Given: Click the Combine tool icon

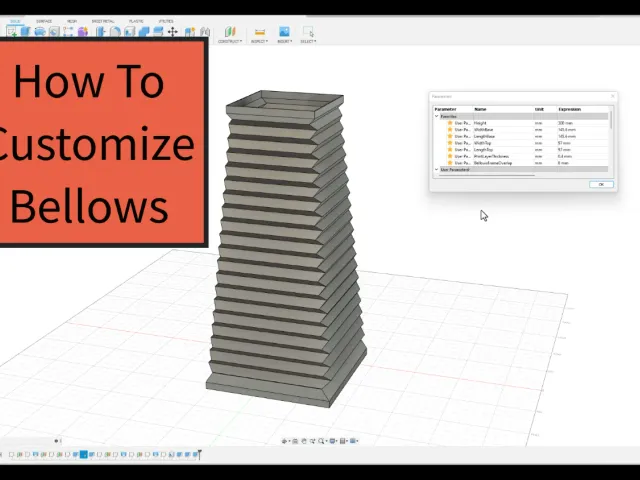Looking at the screenshot, I should [x=144, y=31].
